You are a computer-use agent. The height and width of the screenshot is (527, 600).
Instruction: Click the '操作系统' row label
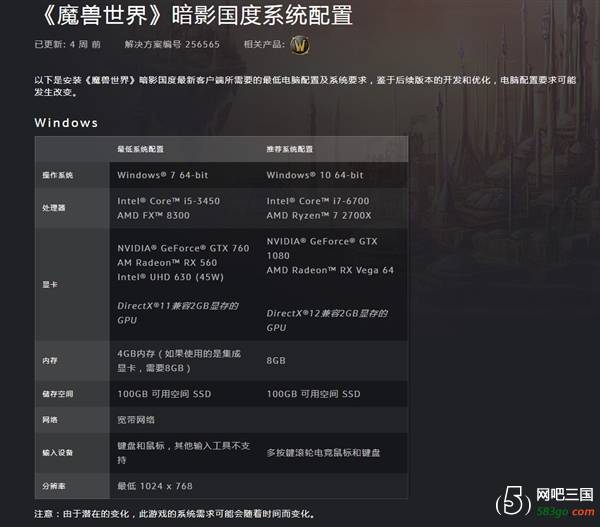click(57, 175)
